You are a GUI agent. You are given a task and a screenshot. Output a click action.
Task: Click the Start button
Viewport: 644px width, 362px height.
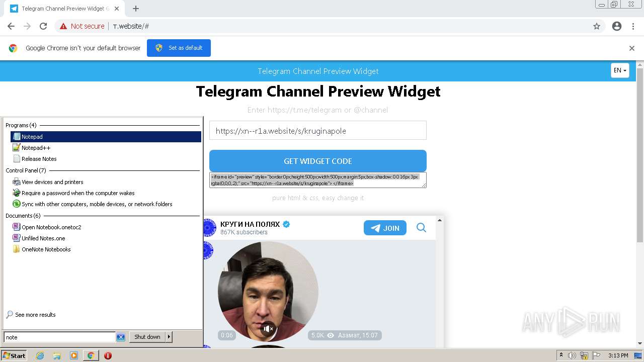click(14, 355)
